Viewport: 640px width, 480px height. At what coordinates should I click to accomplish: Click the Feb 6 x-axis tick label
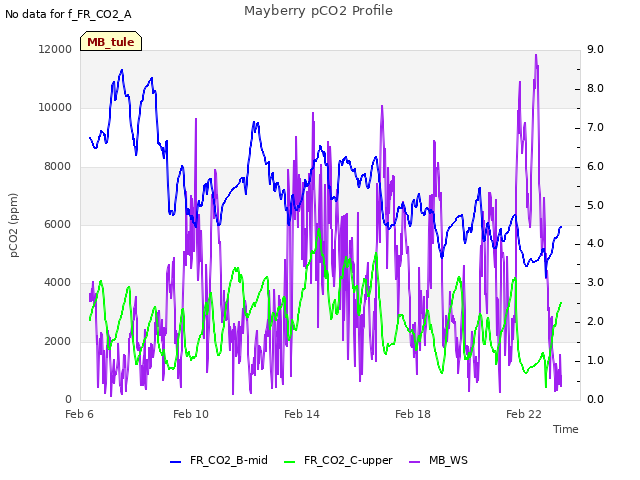coord(79,414)
